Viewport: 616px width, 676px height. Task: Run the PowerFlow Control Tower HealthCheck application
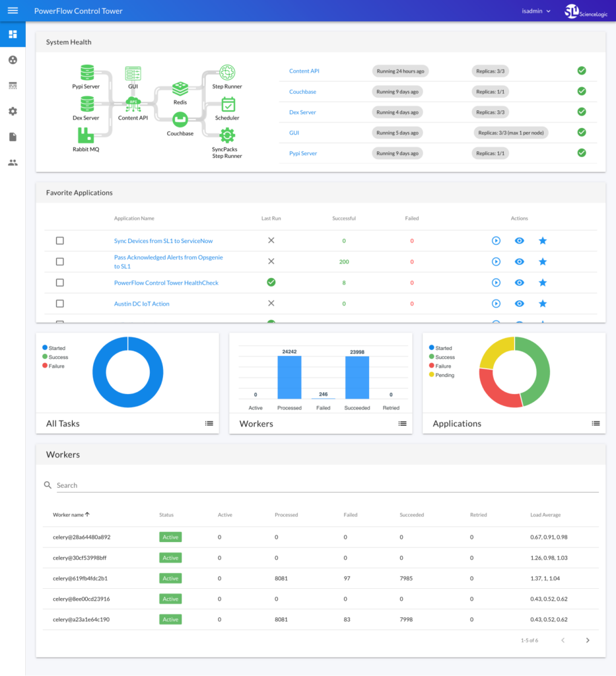pos(496,283)
